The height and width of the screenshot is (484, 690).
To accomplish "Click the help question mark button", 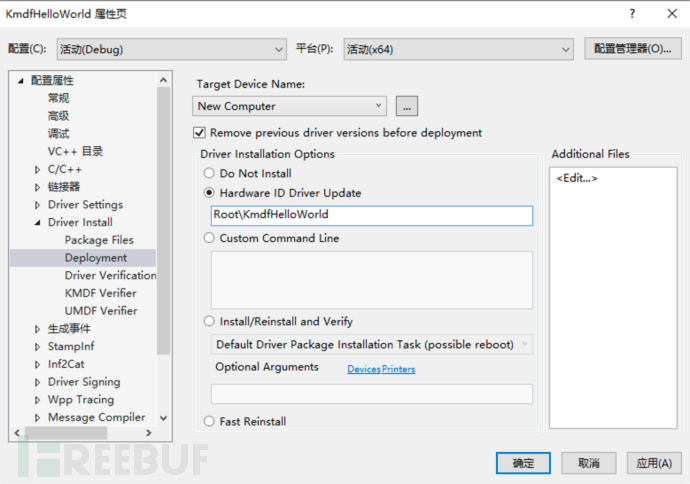I will [632, 14].
